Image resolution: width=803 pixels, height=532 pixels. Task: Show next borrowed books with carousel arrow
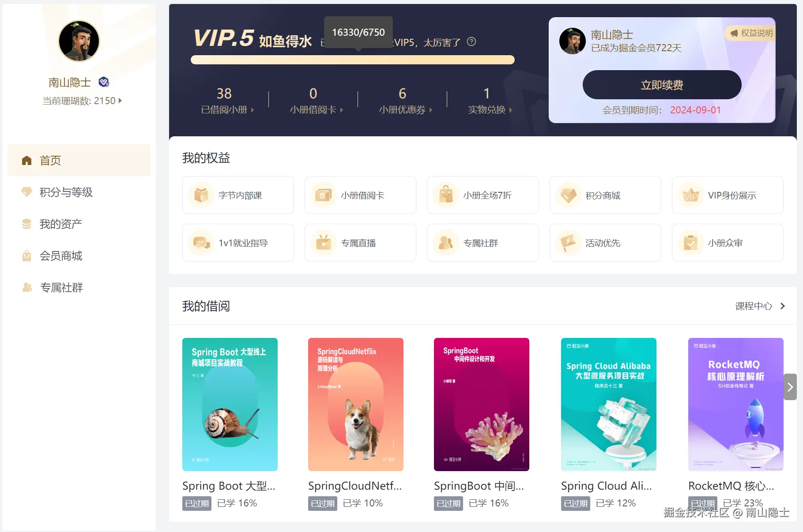pos(790,387)
